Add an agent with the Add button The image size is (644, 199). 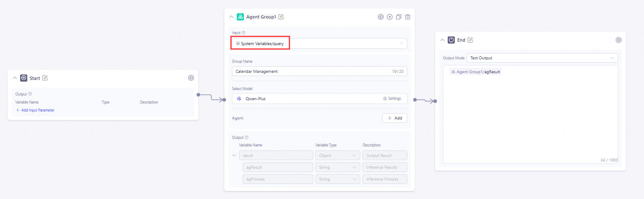point(395,118)
